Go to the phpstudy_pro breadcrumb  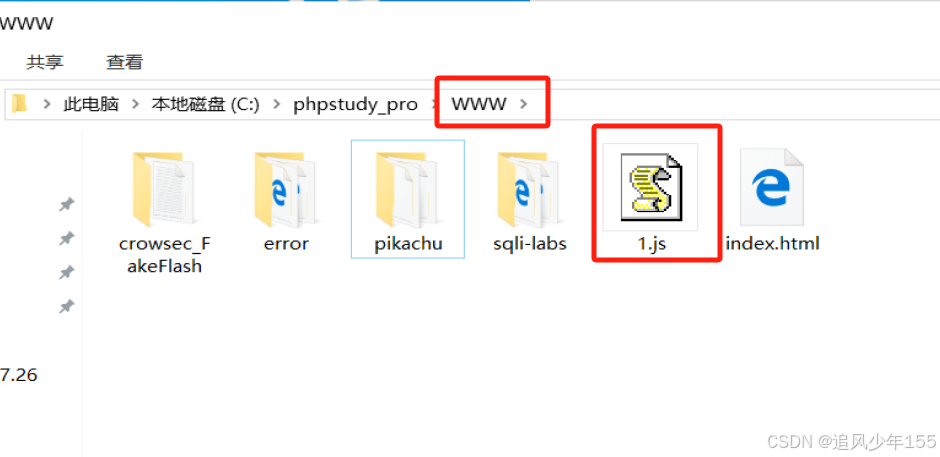355,104
